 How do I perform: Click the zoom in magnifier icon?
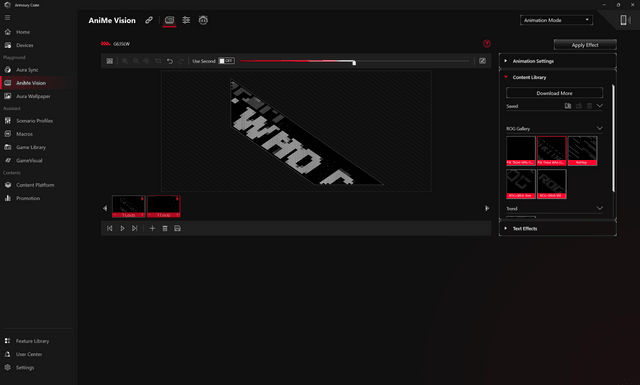tap(125, 61)
